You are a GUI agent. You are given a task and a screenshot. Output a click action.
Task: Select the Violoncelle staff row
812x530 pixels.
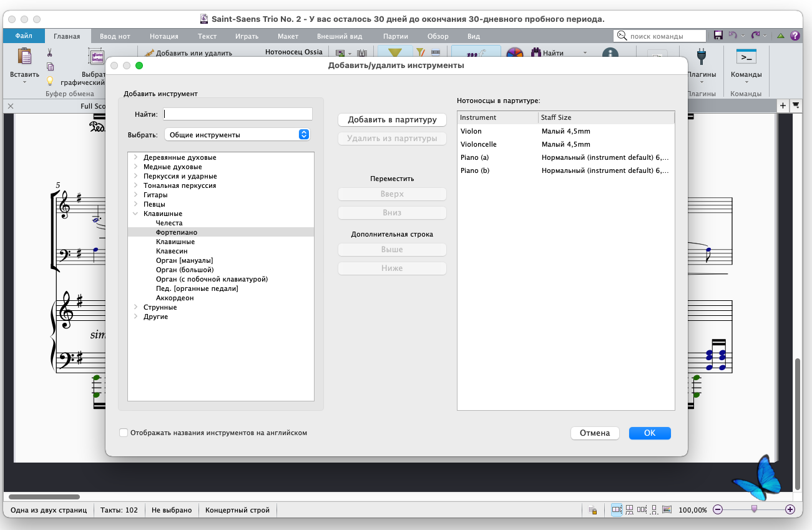pos(566,144)
